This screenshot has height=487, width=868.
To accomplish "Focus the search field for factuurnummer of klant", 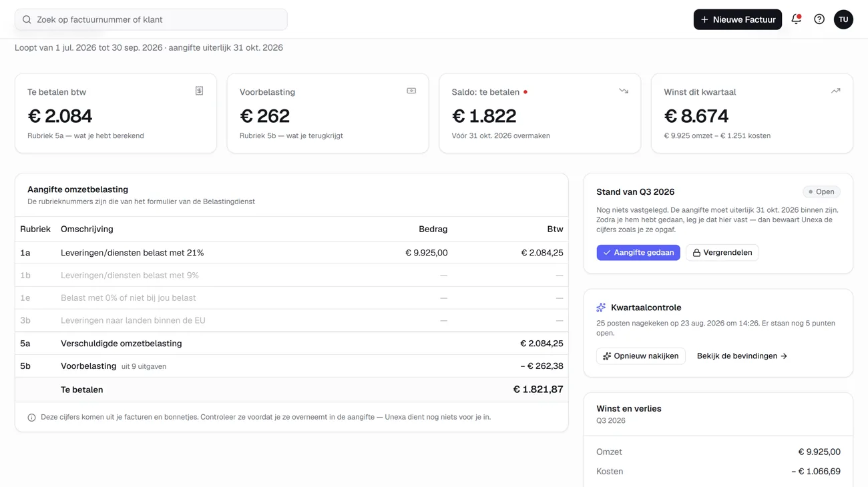I will point(151,19).
